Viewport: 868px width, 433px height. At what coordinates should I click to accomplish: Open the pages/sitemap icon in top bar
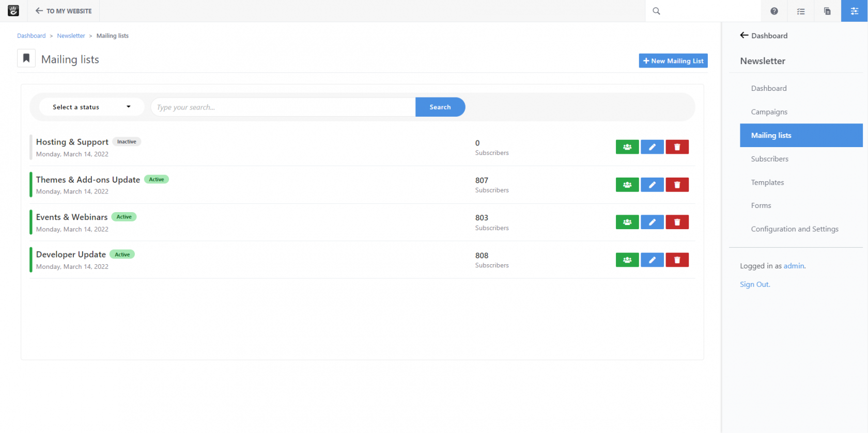pos(827,11)
